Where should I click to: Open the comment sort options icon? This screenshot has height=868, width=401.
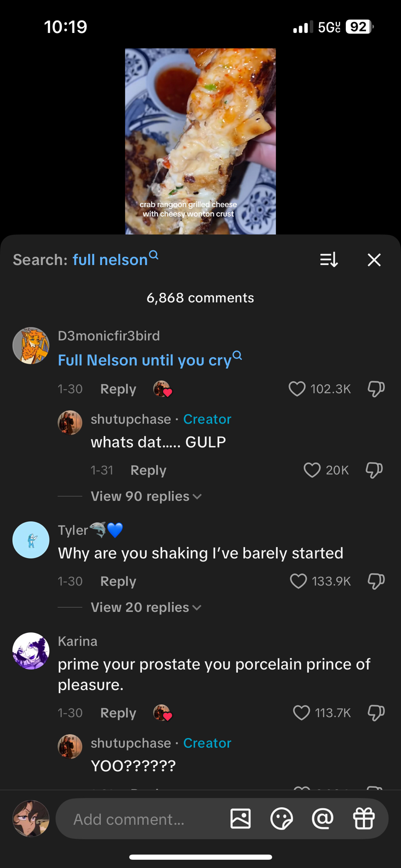coord(329,260)
